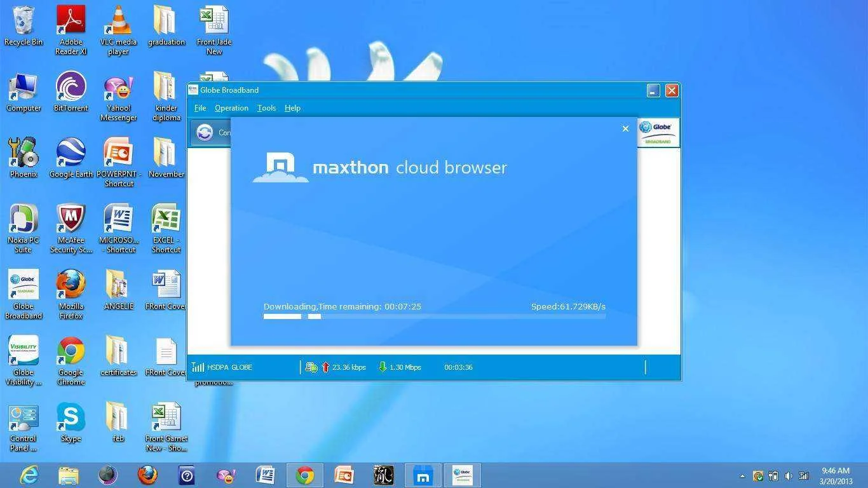Select the McAfee Security Scan shortcut
This screenshot has width=868, height=488.
pos(71,229)
